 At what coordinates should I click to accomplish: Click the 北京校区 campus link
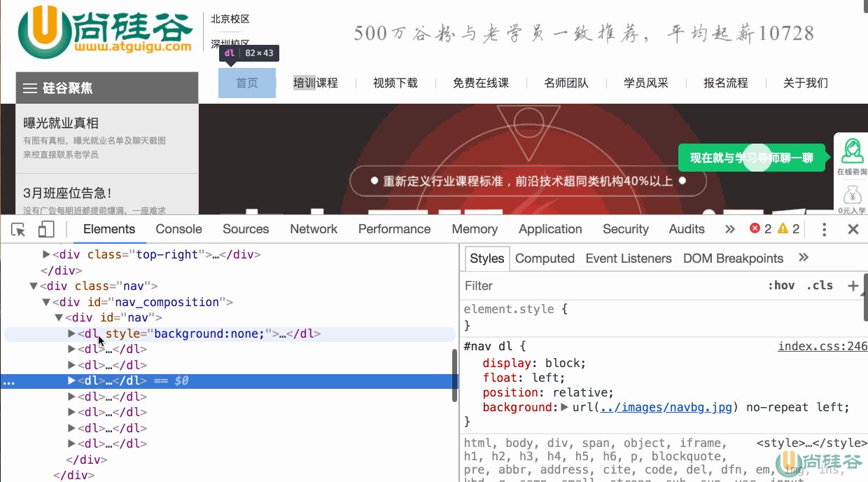[x=230, y=19]
